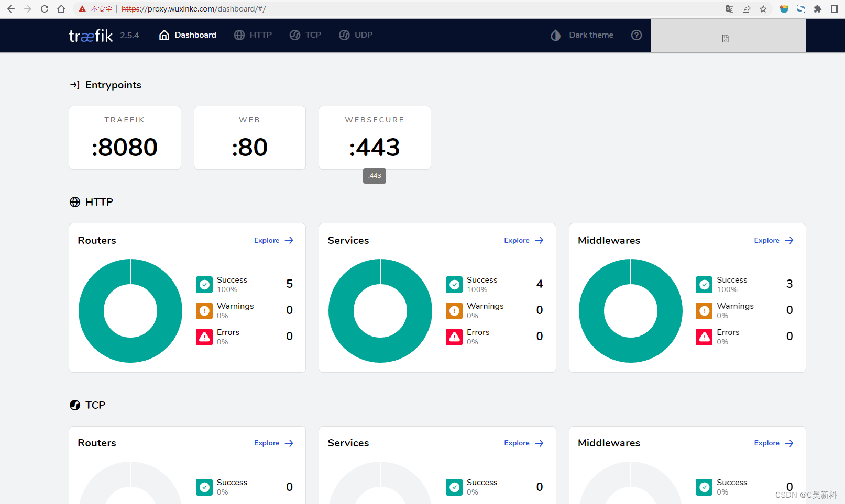Click Errors icon in HTTP Routers
The image size is (845, 504).
[204, 337]
